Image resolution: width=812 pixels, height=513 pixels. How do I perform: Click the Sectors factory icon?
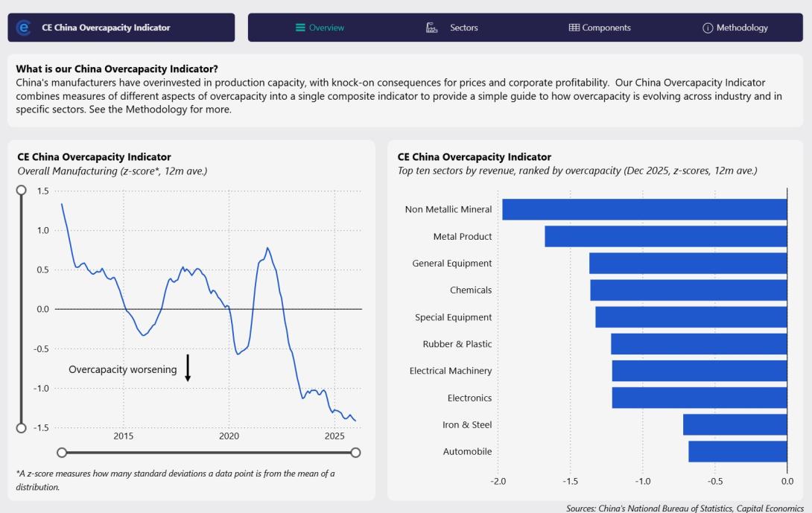[x=431, y=28]
